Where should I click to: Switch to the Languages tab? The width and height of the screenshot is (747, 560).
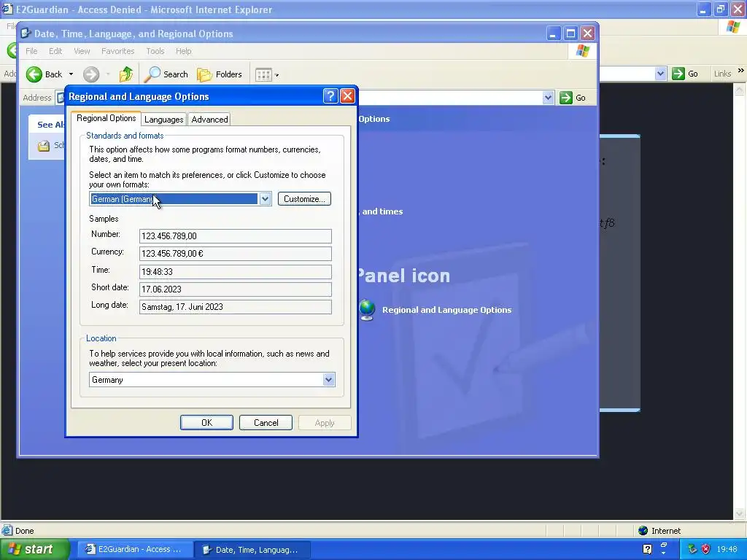164,119
